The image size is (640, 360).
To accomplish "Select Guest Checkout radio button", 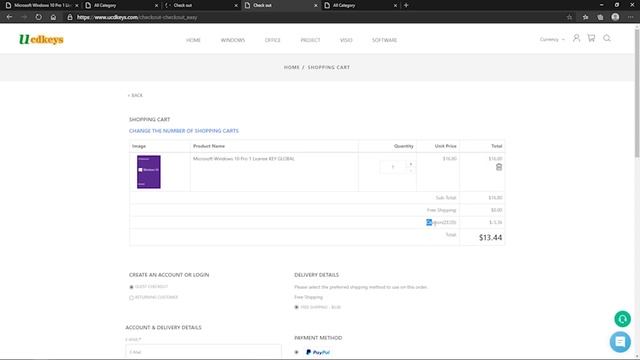I will [131, 287].
